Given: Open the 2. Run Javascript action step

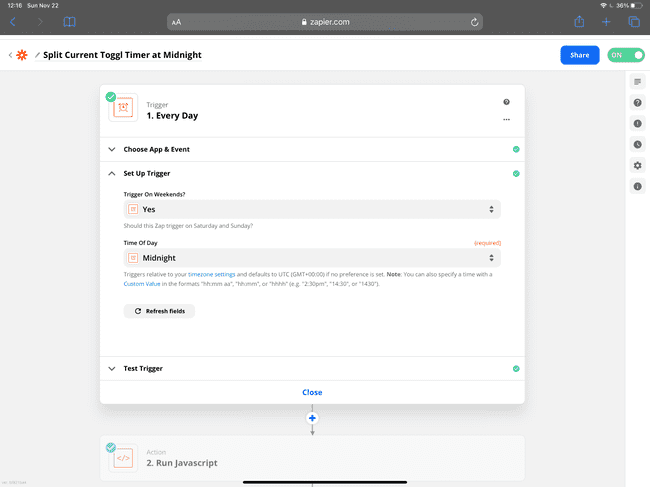Looking at the screenshot, I should 312,458.
